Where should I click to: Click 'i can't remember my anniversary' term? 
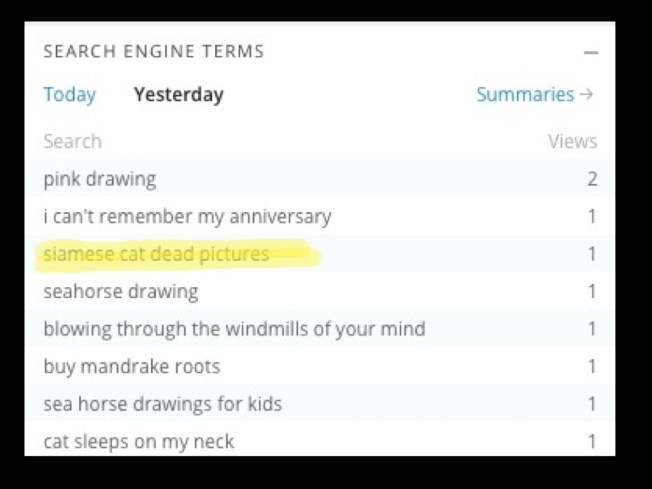point(187,216)
